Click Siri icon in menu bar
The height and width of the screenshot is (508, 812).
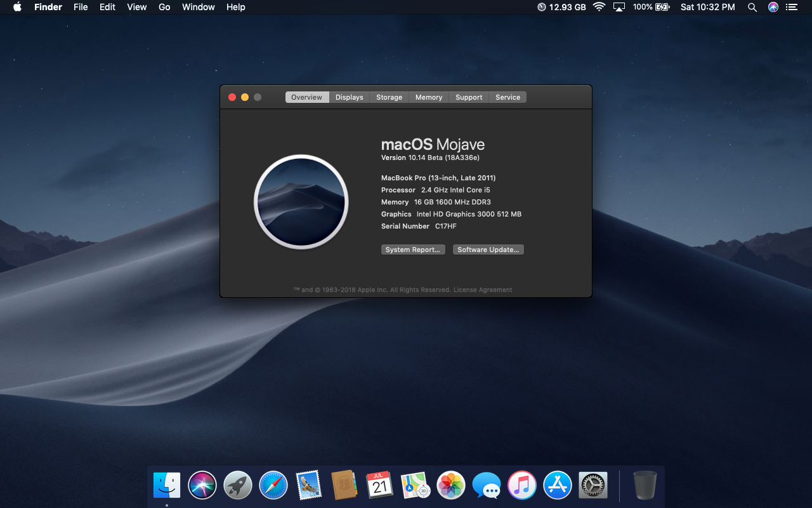point(773,7)
